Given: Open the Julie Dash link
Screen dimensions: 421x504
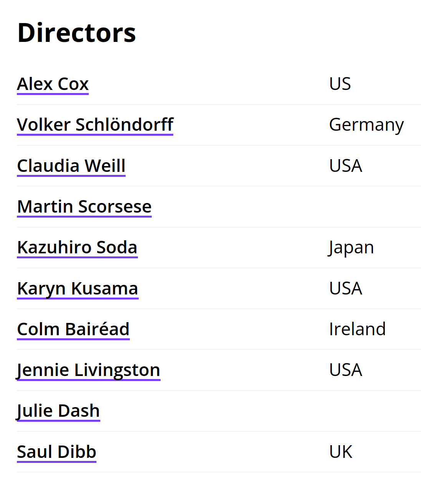Looking at the screenshot, I should click(x=58, y=411).
